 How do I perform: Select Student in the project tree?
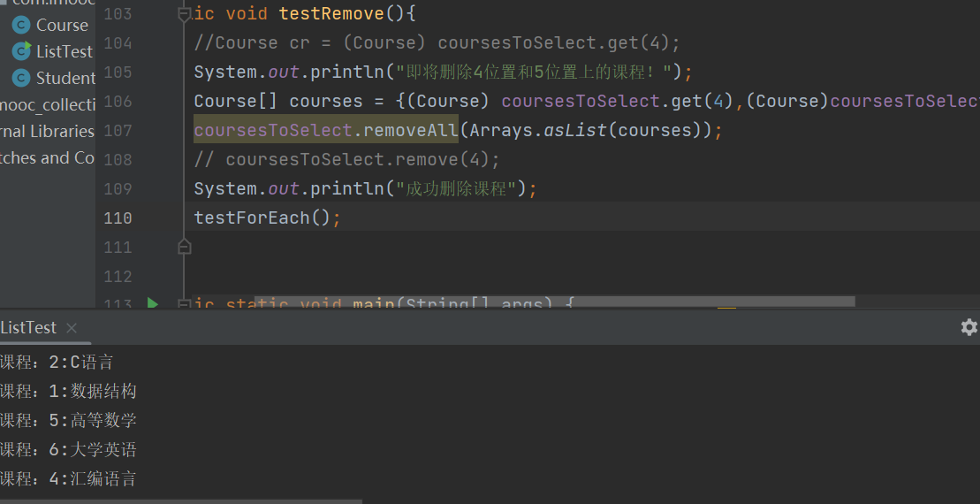pos(65,78)
